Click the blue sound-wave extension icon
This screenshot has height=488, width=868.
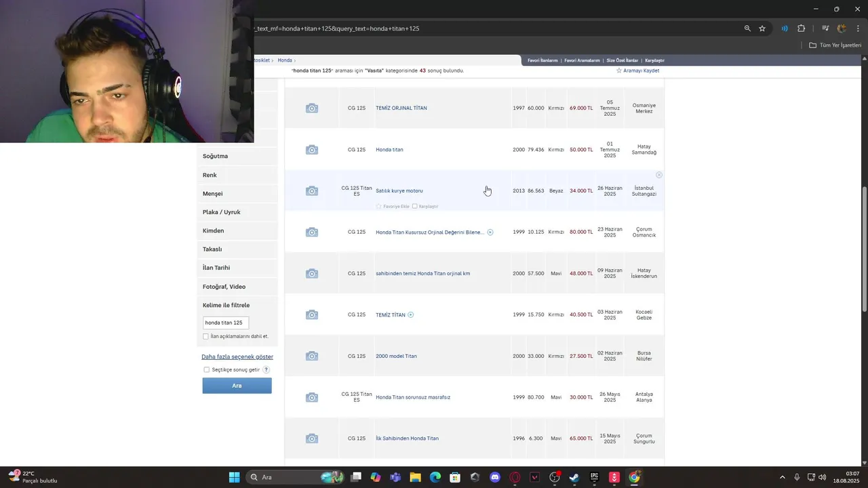click(x=785, y=28)
